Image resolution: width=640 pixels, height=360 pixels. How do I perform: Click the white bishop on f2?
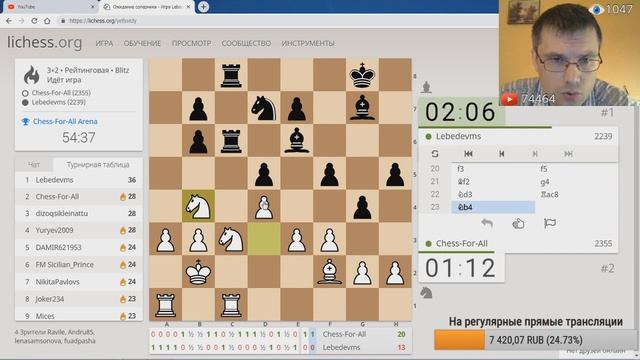click(x=329, y=272)
